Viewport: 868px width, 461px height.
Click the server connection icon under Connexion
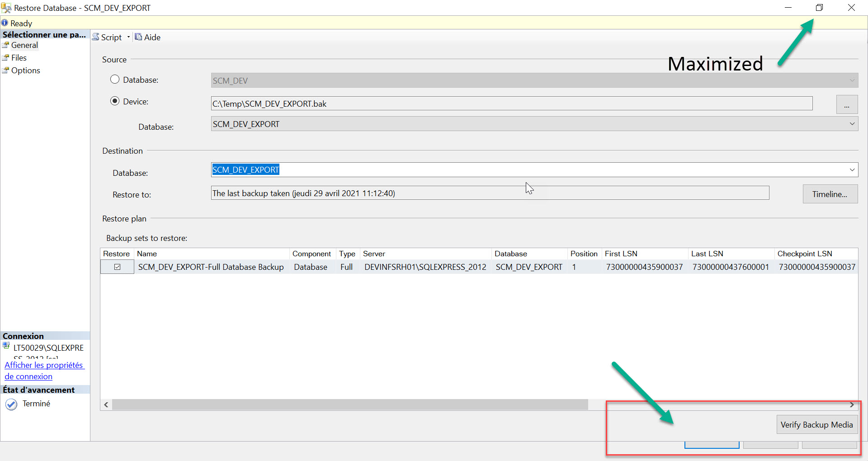pyautogui.click(x=6, y=346)
